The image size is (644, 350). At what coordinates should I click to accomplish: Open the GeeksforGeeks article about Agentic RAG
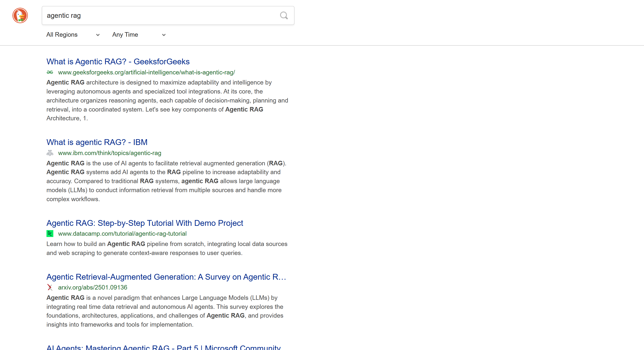click(118, 62)
